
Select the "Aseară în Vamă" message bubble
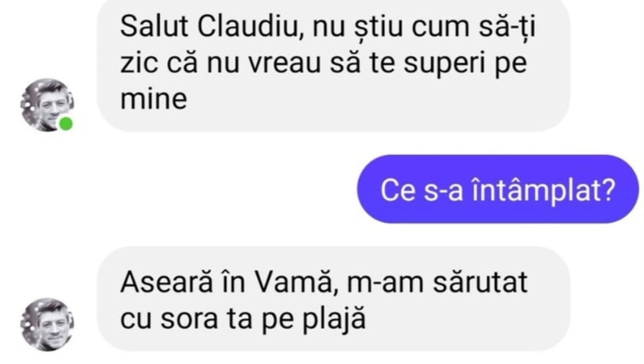point(333,299)
